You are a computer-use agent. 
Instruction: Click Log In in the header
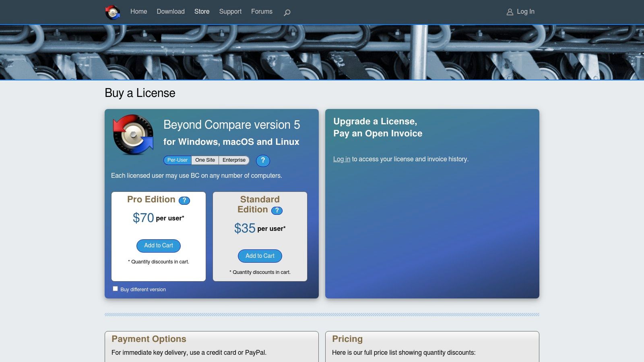click(x=526, y=12)
